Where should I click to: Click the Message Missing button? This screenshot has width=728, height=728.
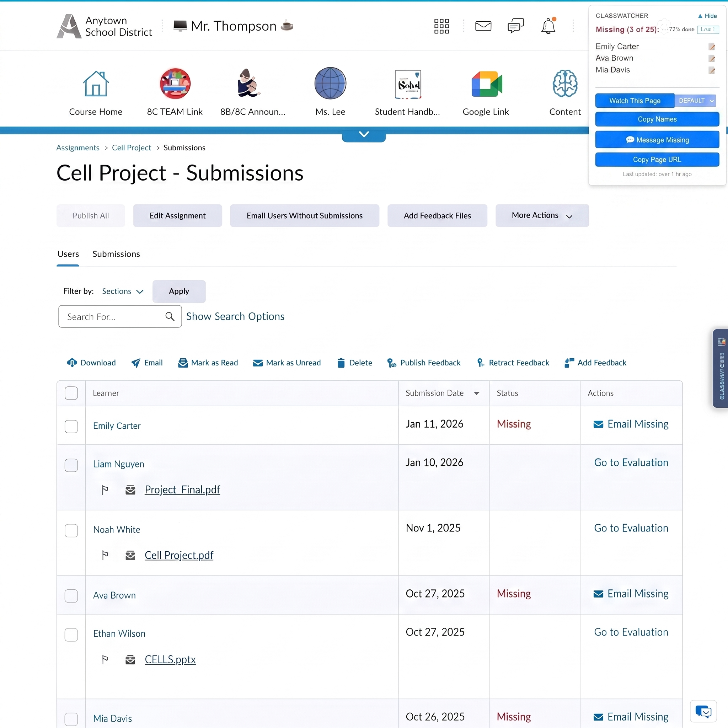click(657, 140)
